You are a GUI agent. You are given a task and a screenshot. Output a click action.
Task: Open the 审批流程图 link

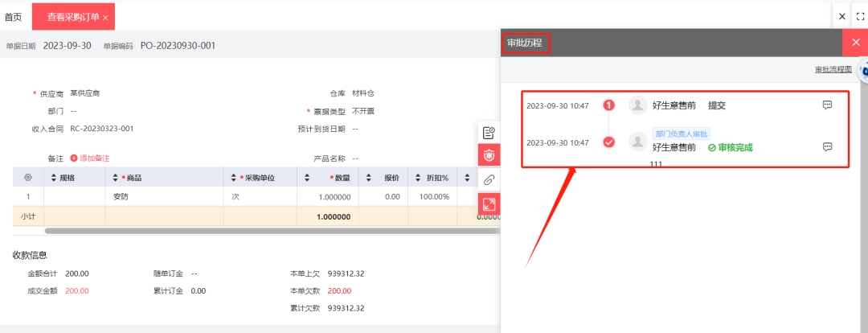[x=833, y=70]
